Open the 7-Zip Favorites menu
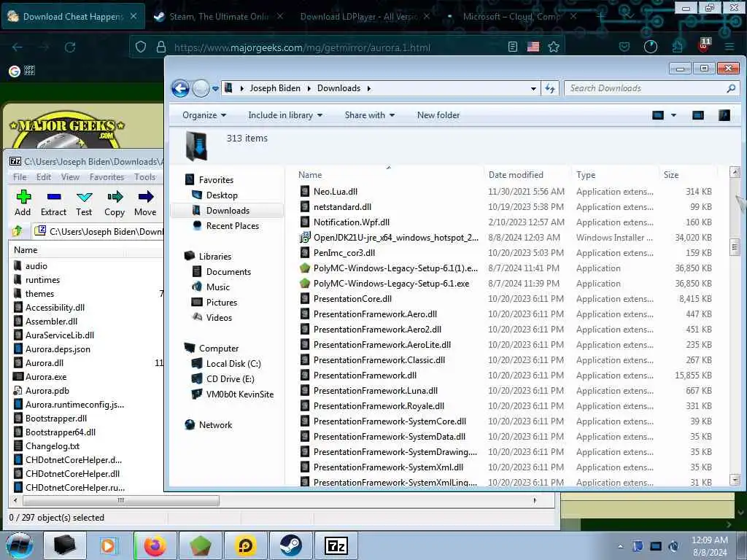 pos(107,177)
